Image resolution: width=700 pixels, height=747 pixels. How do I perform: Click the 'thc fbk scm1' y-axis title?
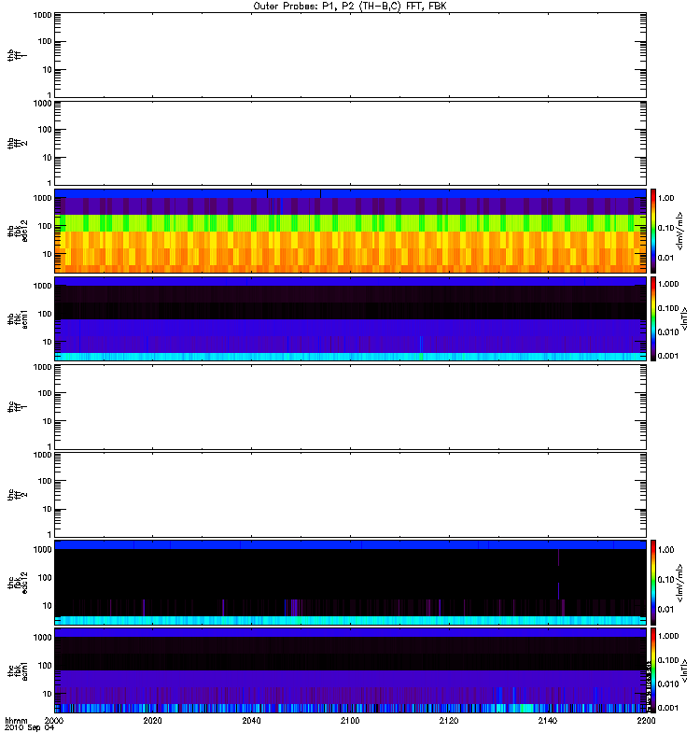point(17,670)
